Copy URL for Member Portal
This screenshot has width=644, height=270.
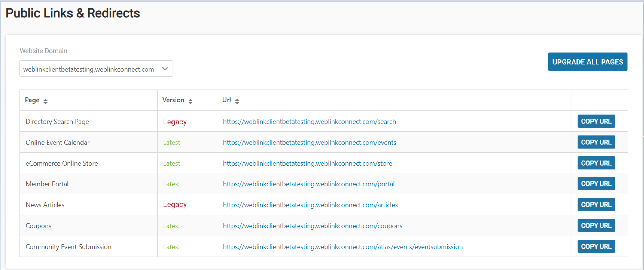[x=596, y=184]
